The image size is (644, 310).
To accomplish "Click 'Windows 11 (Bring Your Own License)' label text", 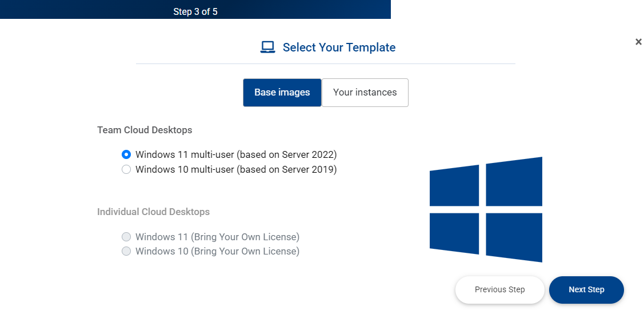I will 217,237.
